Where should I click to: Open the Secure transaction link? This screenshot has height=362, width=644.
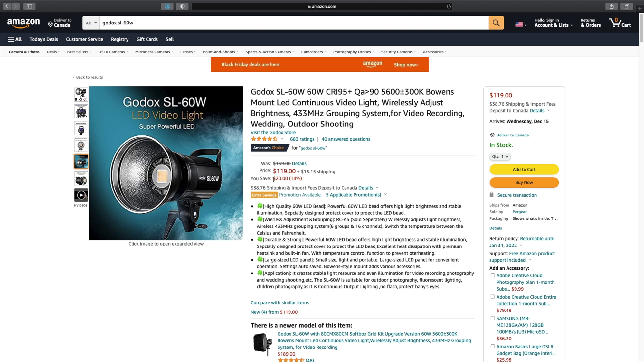[x=517, y=195]
